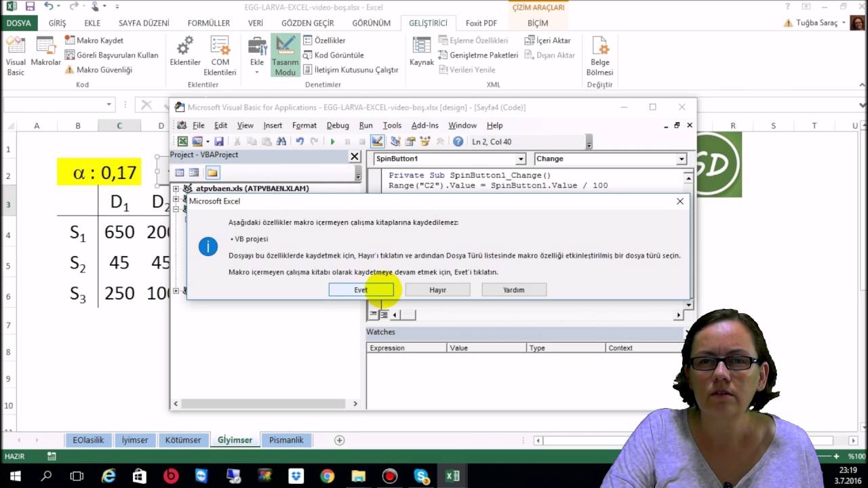The width and height of the screenshot is (868, 488).
Task: Save the project from VBA toolbar
Action: coord(218,142)
